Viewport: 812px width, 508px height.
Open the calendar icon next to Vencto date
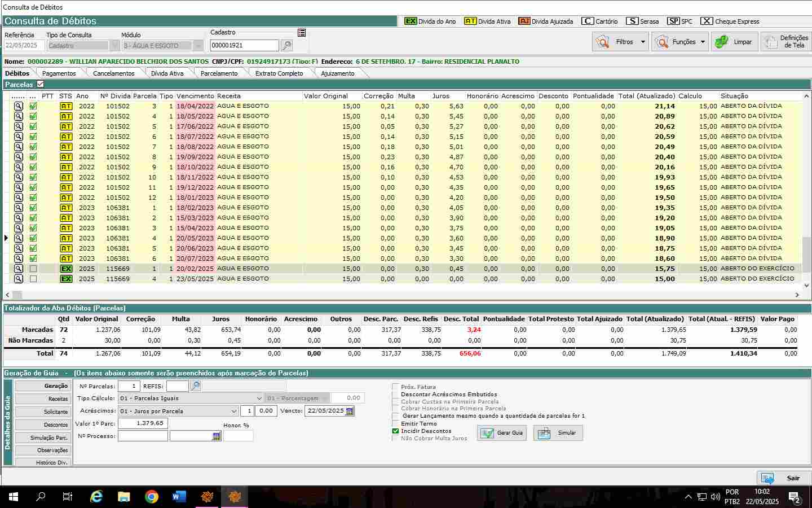coord(350,411)
